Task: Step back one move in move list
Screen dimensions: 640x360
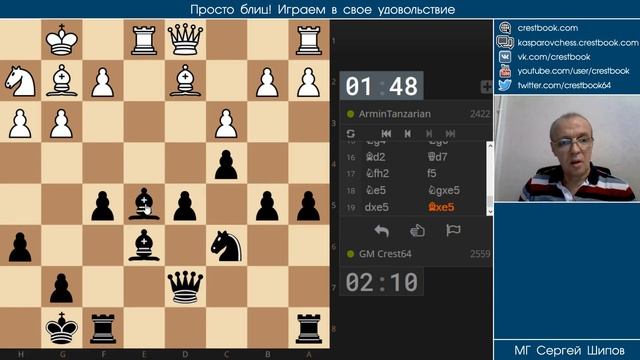Action: click(x=407, y=133)
